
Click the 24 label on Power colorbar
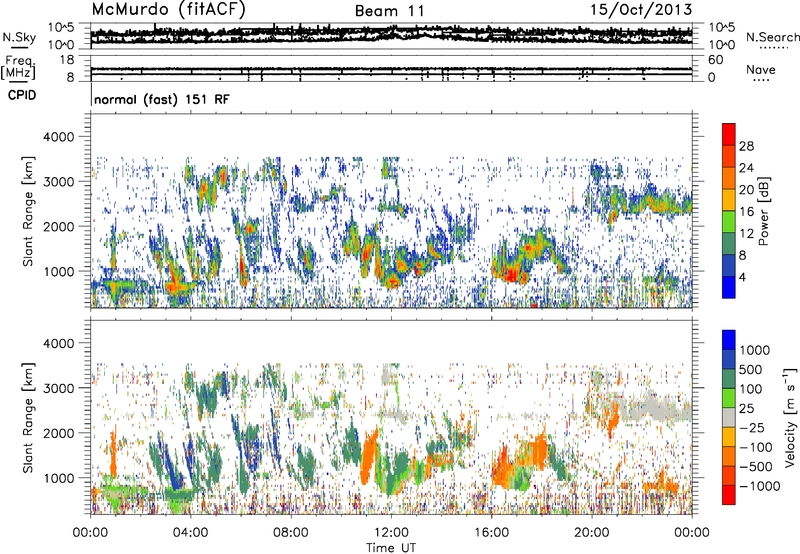pos(746,168)
